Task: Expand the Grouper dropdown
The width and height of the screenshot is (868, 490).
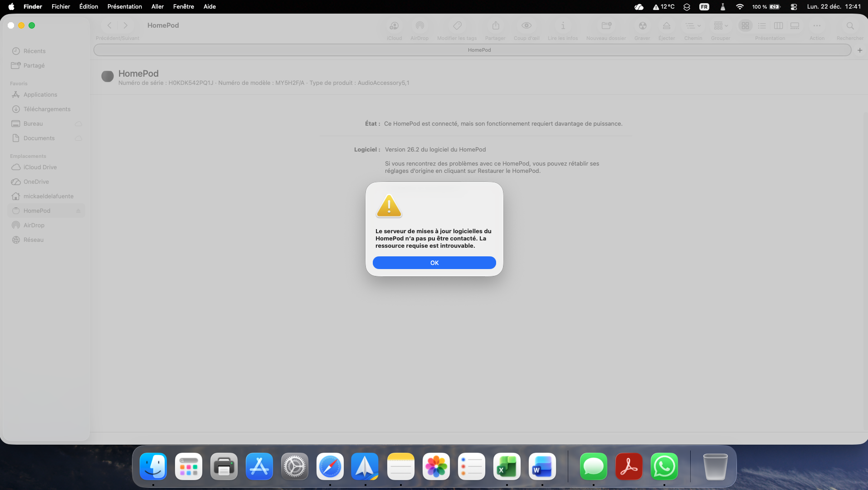Action: [x=721, y=26]
